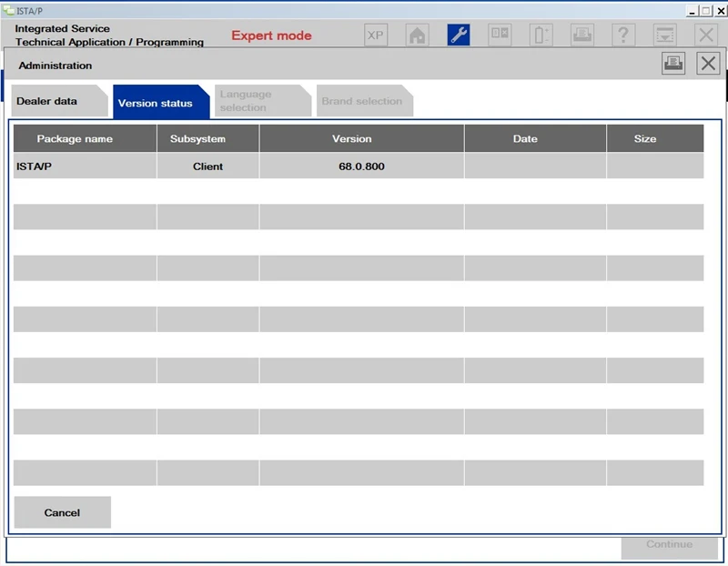
Task: Select the 68.0.800 version cell
Action: pyautogui.click(x=361, y=166)
